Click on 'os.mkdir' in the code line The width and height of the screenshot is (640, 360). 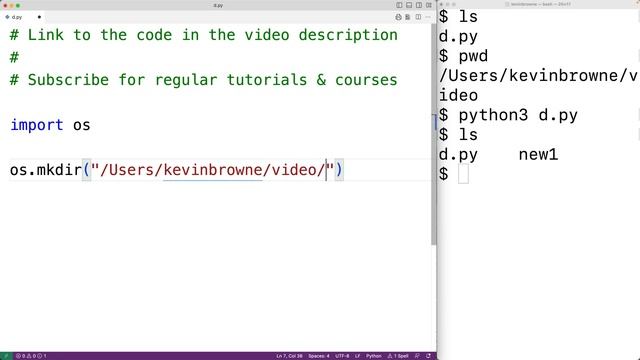46,170
